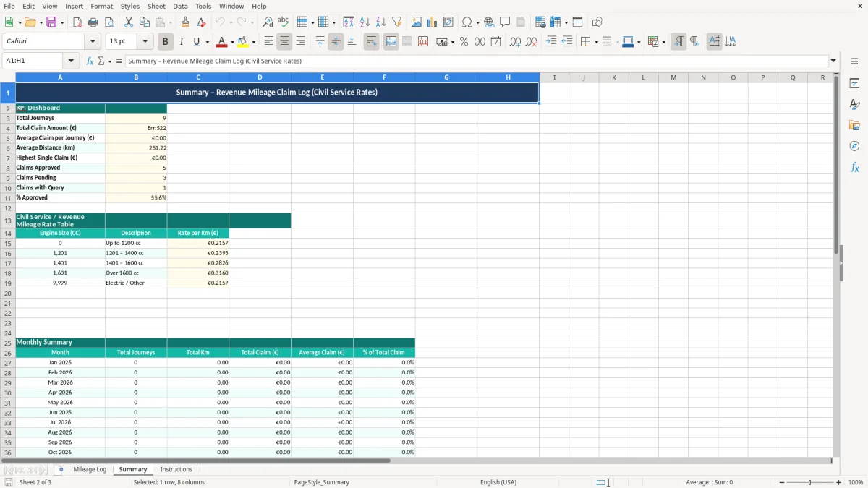The image size is (868, 488).
Task: Click Sort Ascending icon
Action: point(365,22)
